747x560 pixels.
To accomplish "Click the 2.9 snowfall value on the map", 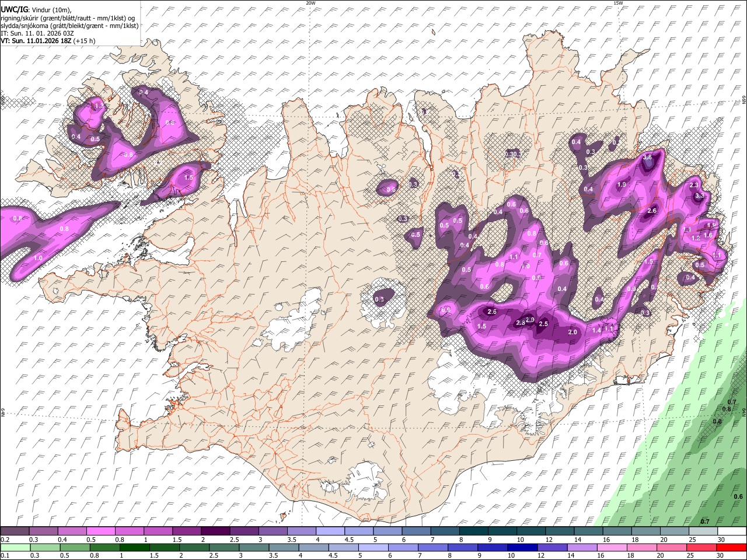I will point(530,320).
